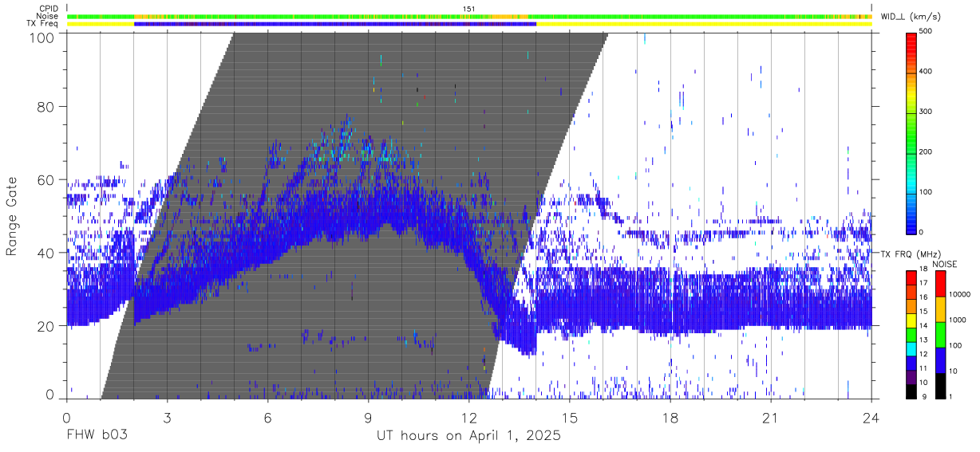This screenshot has width=980, height=452.
Task: Click the 11 tick in TX FRQ legend
Action: click(924, 368)
